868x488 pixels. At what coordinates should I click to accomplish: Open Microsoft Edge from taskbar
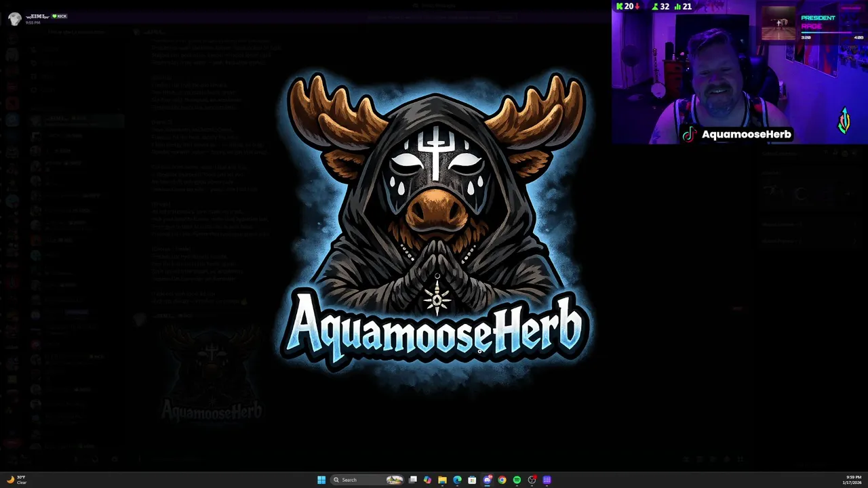[457, 480]
